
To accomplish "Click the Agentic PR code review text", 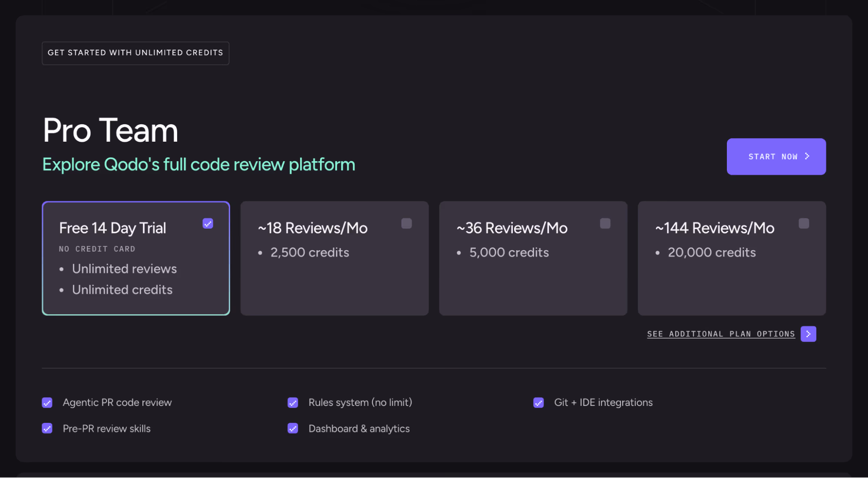I will click(117, 402).
